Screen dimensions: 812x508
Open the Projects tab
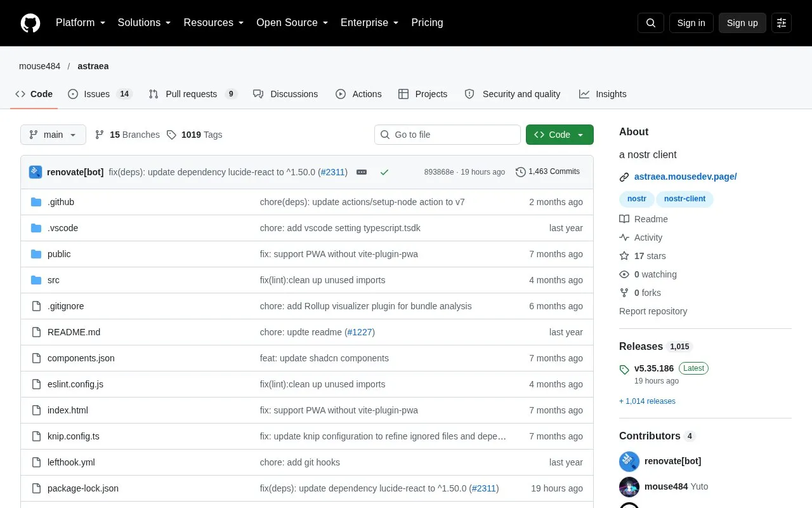422,94
